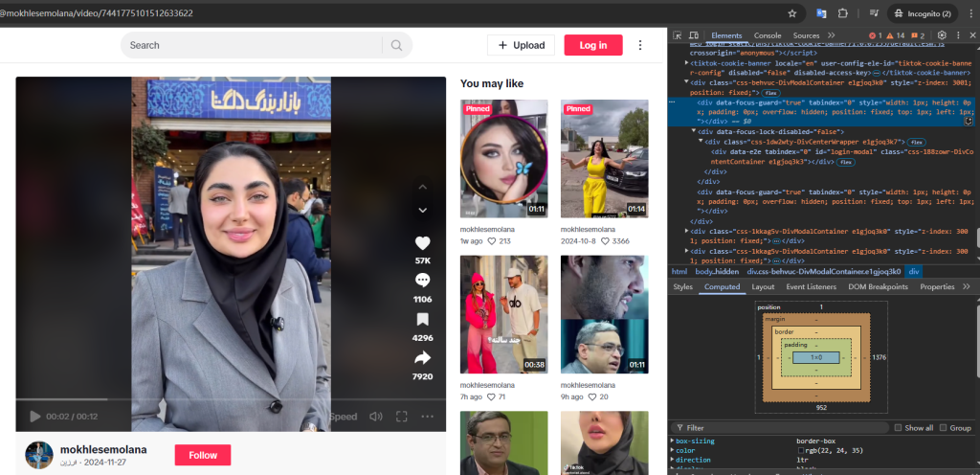The width and height of the screenshot is (980, 475).
Task: Expand the color computed property
Action: click(673, 450)
